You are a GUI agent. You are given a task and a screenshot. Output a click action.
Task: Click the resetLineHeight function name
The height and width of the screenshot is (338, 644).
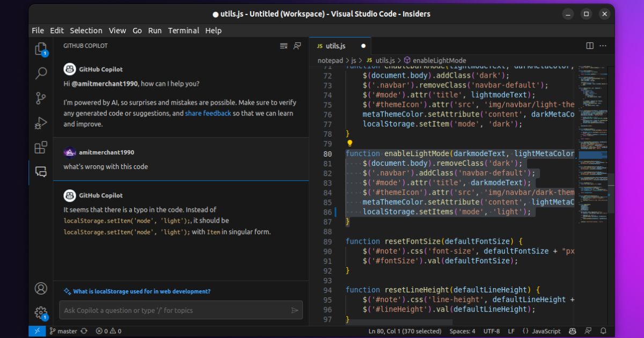click(417, 290)
